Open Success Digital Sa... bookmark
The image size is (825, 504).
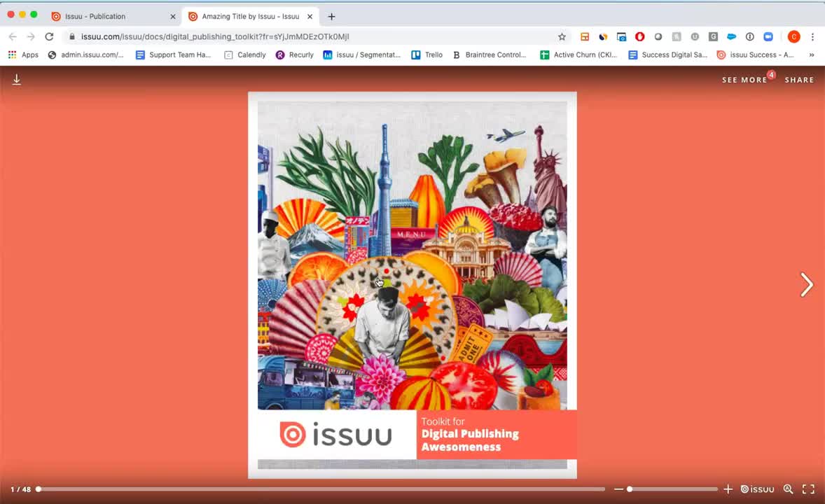(667, 55)
